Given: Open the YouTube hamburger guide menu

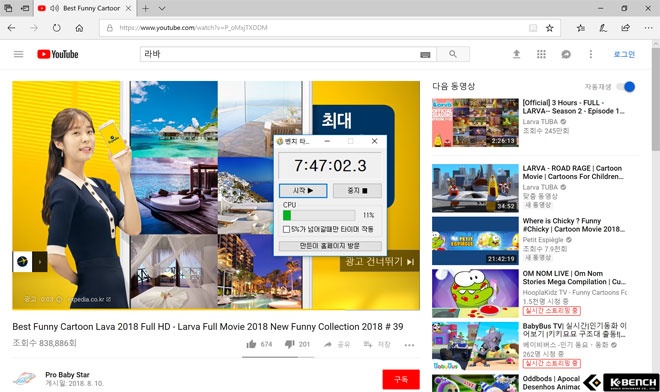Looking at the screenshot, I should (19, 54).
